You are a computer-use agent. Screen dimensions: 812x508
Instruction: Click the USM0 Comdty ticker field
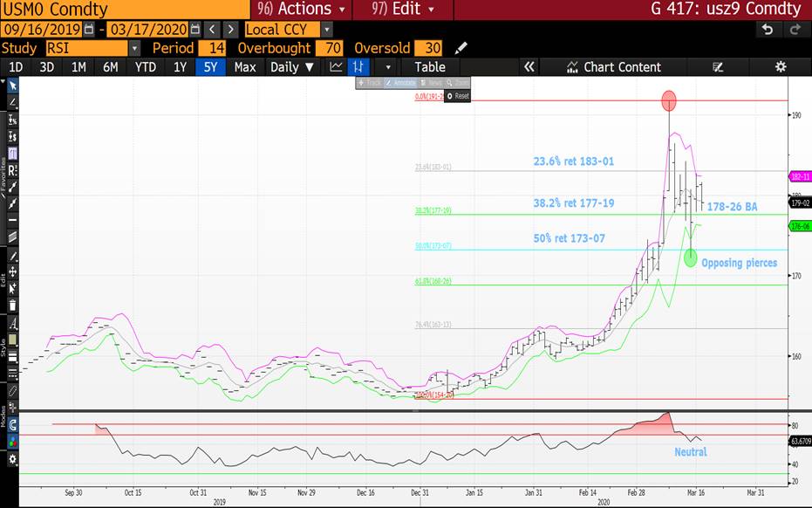point(124,10)
